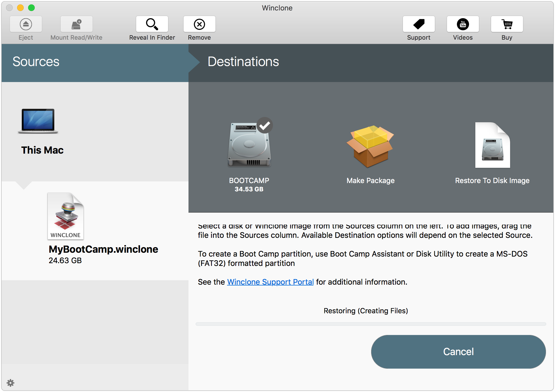Click Reveal In Finder magnifier icon
The image size is (555, 392).
(152, 24)
